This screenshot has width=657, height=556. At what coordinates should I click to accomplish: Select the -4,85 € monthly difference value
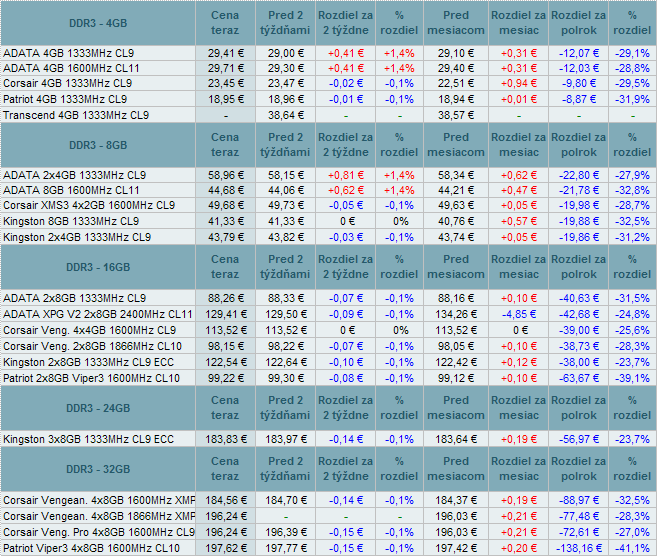519,314
